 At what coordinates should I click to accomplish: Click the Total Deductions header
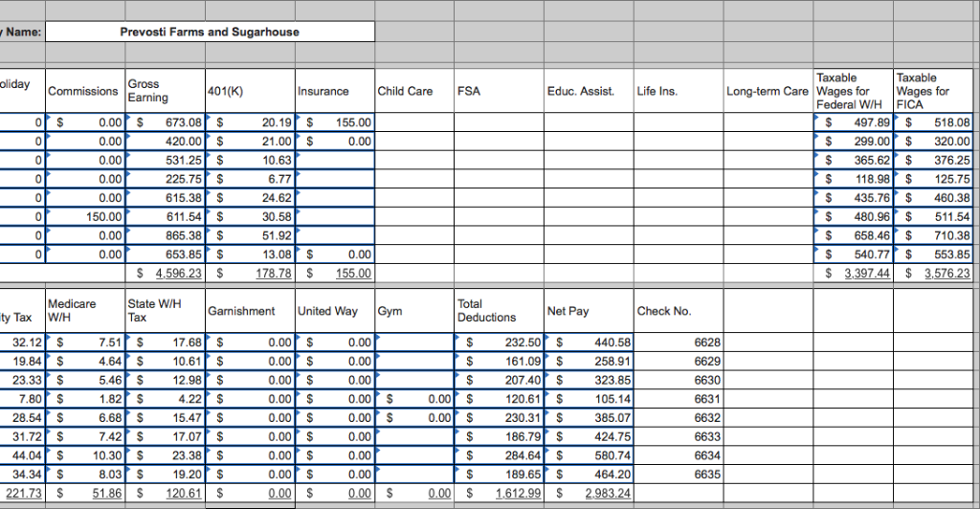[x=499, y=310]
